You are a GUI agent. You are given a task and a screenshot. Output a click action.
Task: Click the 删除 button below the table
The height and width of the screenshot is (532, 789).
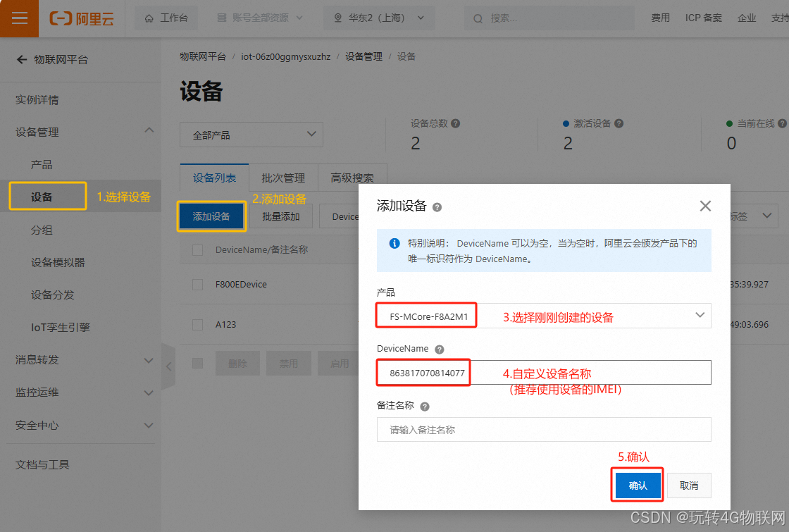coord(237,364)
